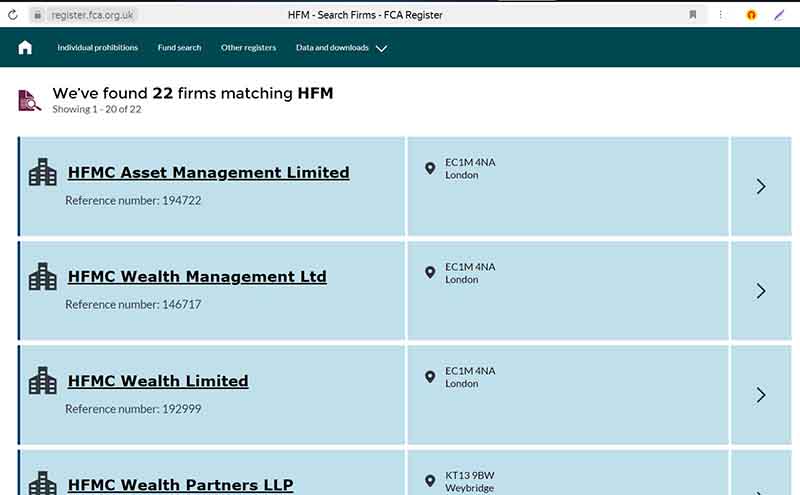Open HFMC Wealth Partners LLP link
Viewport: 800px width, 495px height.
[x=181, y=485]
